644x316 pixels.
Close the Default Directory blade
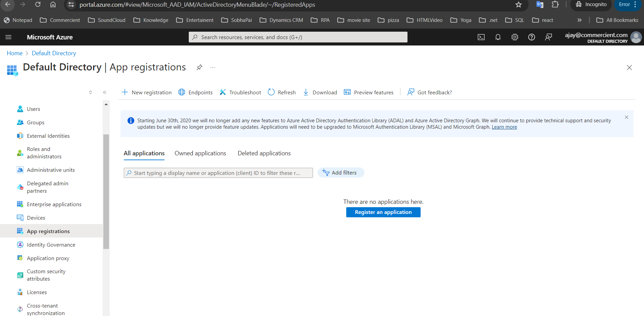point(629,68)
